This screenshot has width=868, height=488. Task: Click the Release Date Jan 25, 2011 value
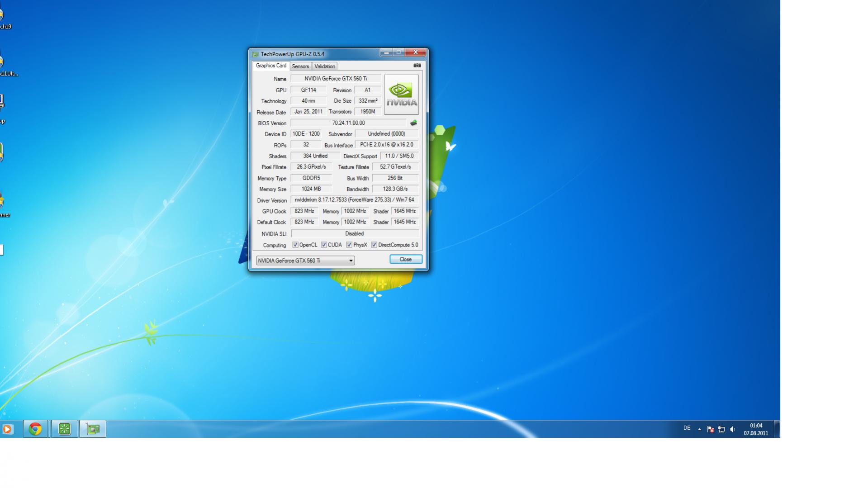pos(308,112)
